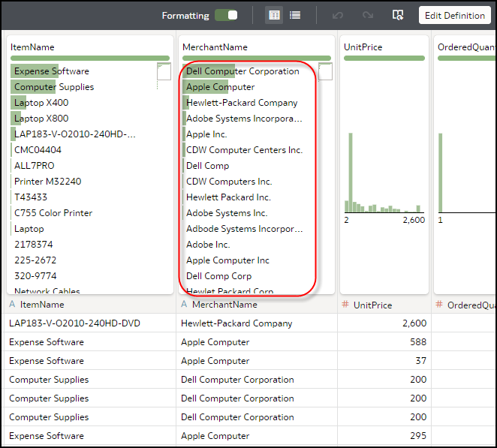Click the MerchantName quality bar
The height and width of the screenshot is (448, 497).
point(256,58)
